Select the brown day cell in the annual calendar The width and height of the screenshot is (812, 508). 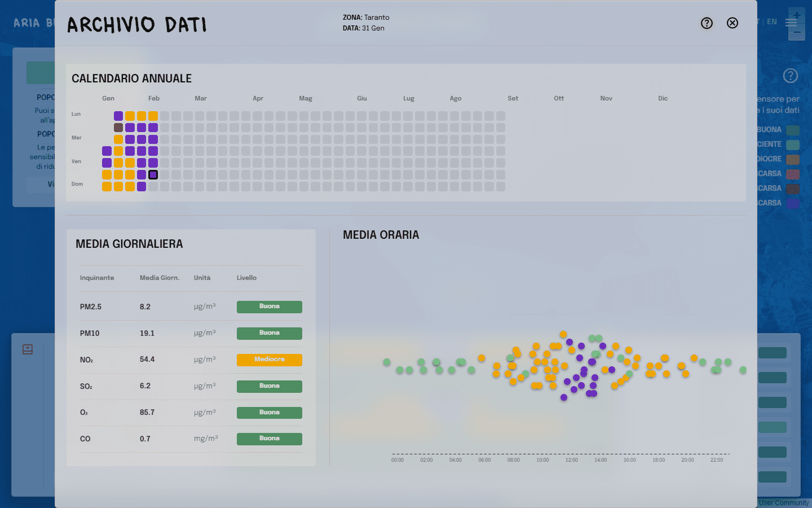(x=118, y=128)
